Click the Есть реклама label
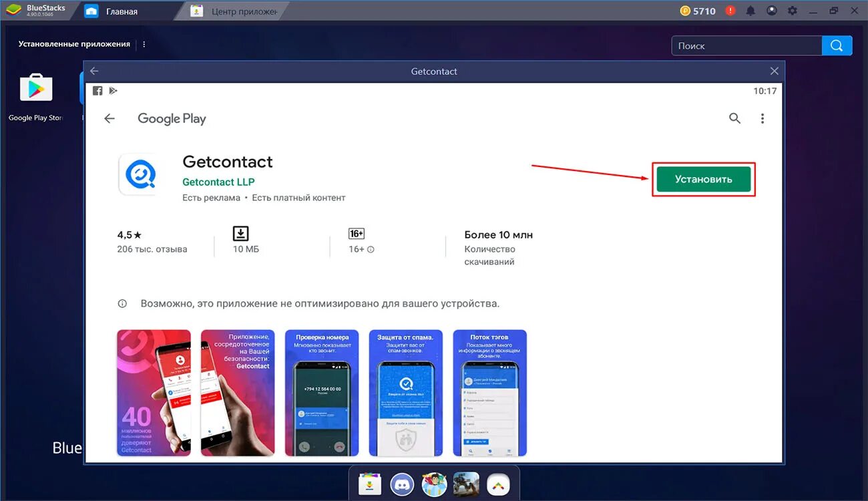 (x=211, y=198)
